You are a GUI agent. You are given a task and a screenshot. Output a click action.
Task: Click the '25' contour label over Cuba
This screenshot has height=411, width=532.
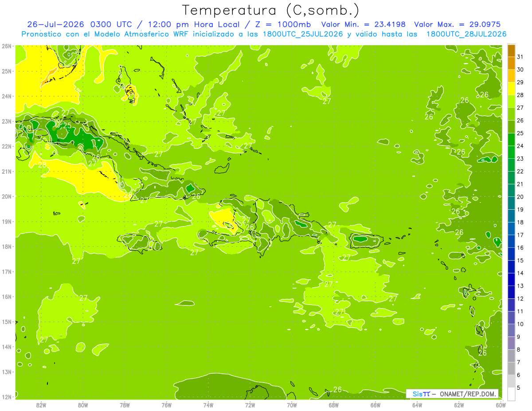[x=67, y=125]
